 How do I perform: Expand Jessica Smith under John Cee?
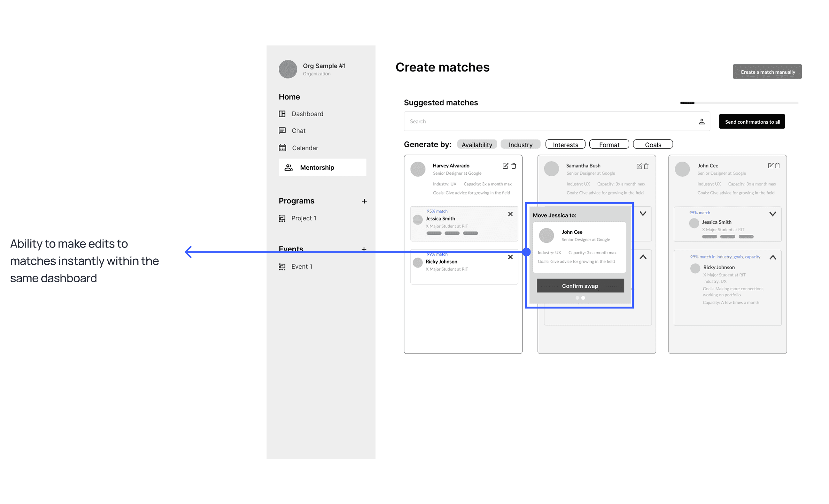772,214
